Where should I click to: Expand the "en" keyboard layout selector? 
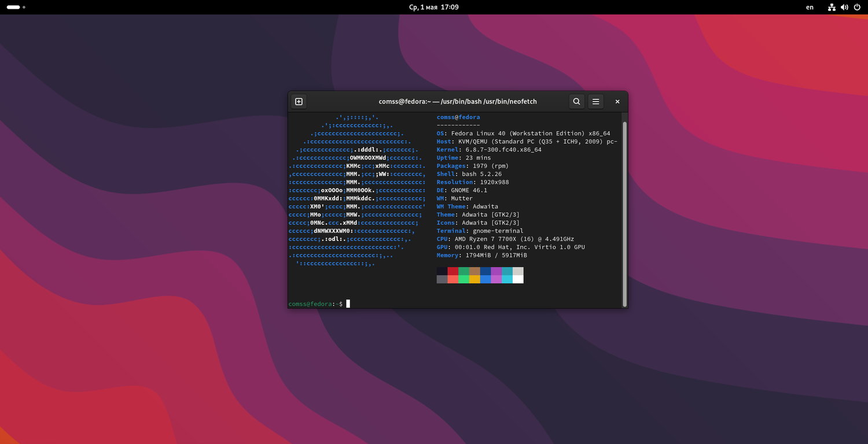(x=810, y=8)
